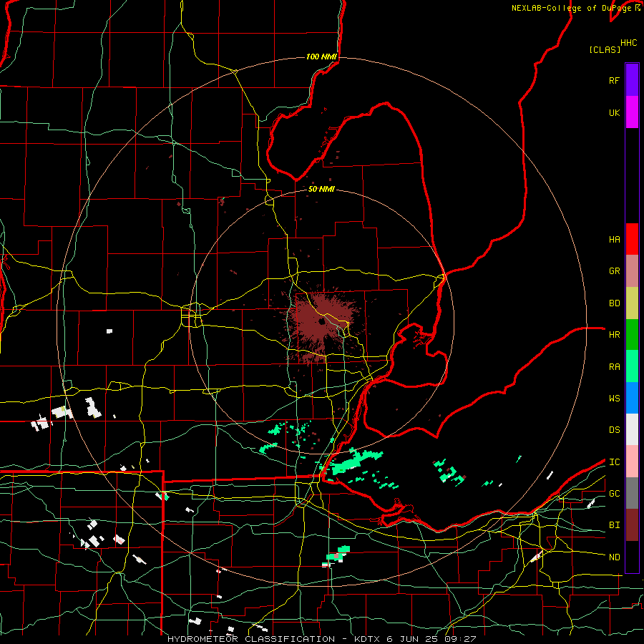Pick the RA light green legend swatch
The height and width of the screenshot is (644, 644).
632,366
